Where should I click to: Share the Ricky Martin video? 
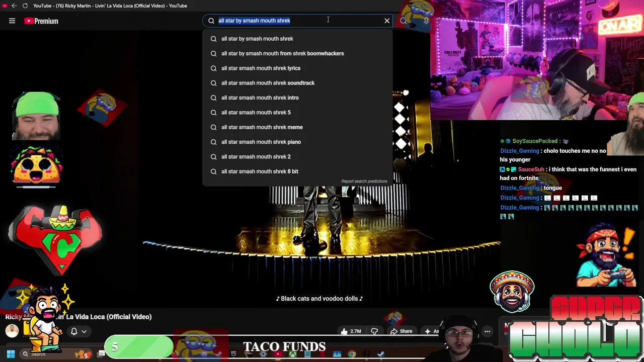[x=401, y=331]
